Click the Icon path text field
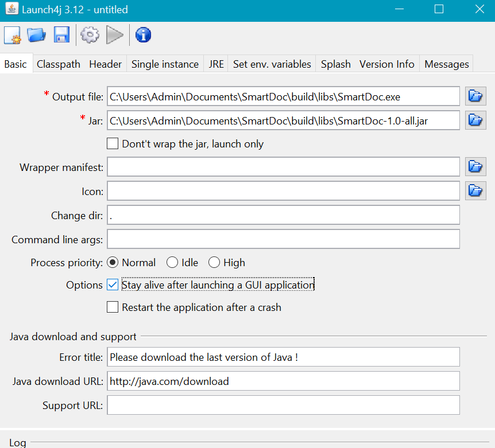The width and height of the screenshot is (495, 448). pyautogui.click(x=283, y=191)
